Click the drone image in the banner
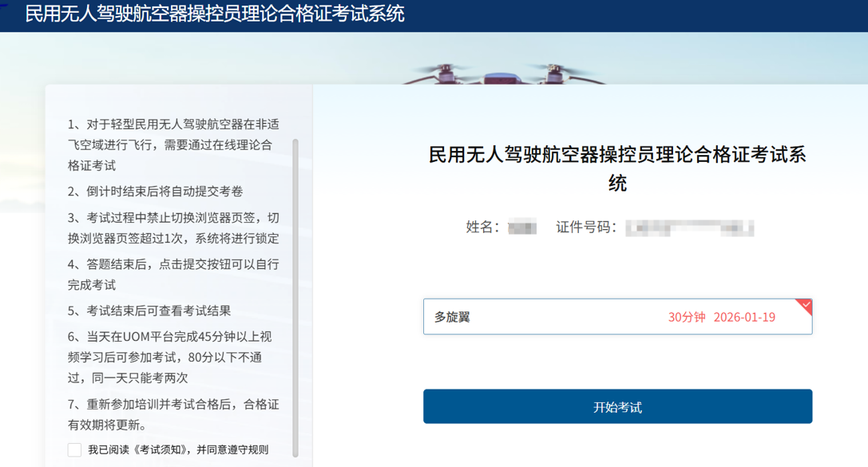The height and width of the screenshot is (467, 868). click(506, 74)
